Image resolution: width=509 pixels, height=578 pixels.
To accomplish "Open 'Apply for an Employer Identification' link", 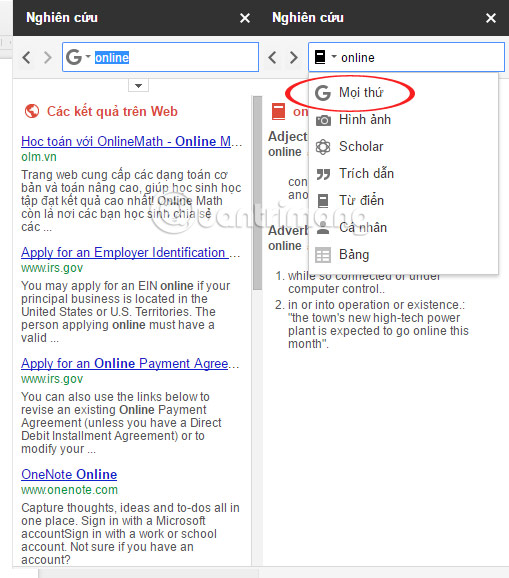I will [130, 253].
